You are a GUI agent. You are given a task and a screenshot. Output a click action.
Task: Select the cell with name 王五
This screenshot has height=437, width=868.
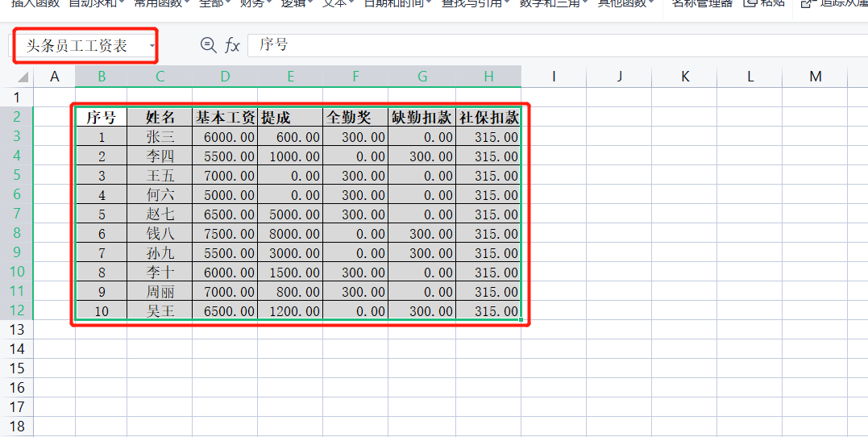[160, 175]
